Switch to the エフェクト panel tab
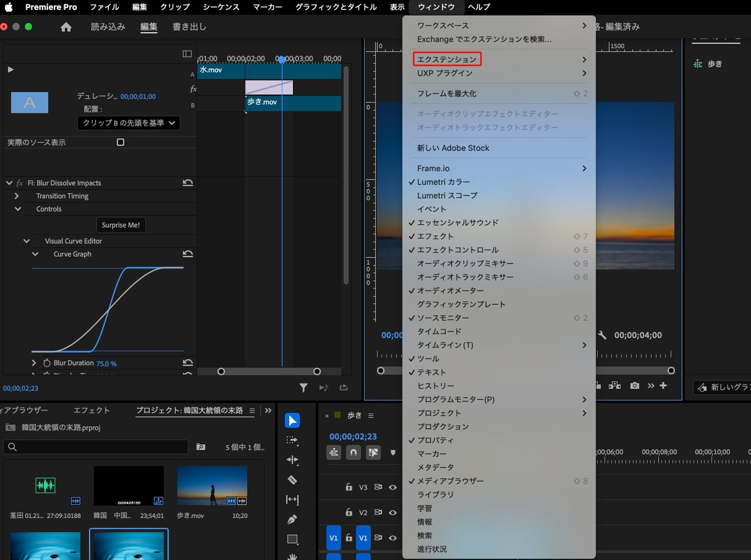Image resolution: width=751 pixels, height=560 pixels. [x=91, y=410]
